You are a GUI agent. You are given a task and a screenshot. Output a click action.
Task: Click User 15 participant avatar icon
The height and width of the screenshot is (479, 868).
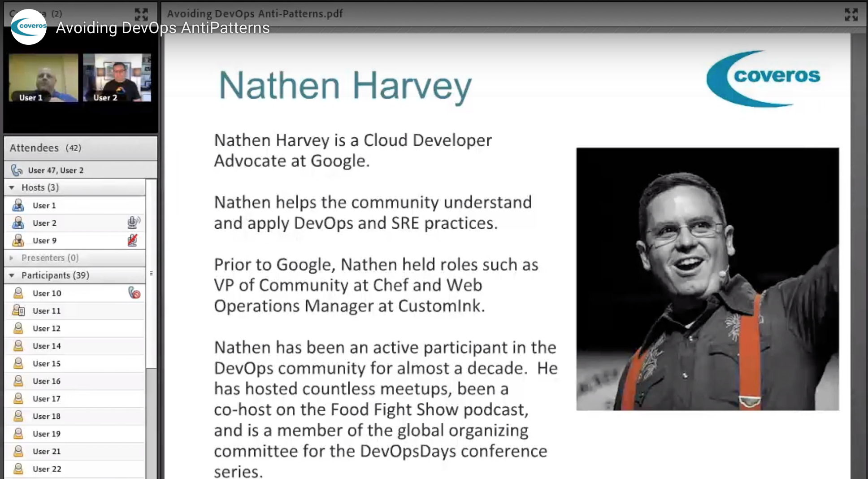(18, 363)
